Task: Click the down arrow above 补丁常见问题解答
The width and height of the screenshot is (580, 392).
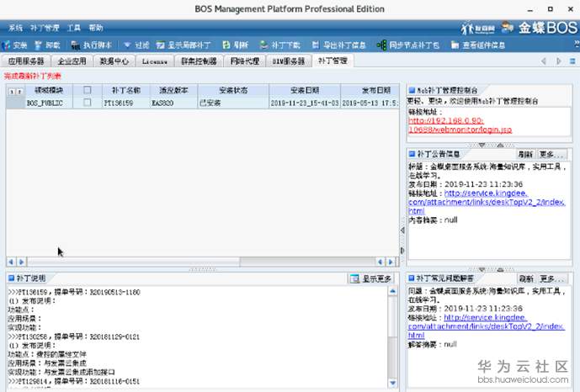Action: 482,269
